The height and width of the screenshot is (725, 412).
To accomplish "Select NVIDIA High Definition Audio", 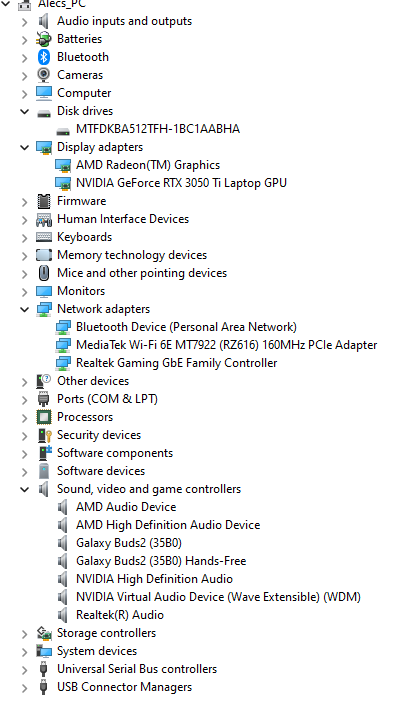I will [x=154, y=579].
